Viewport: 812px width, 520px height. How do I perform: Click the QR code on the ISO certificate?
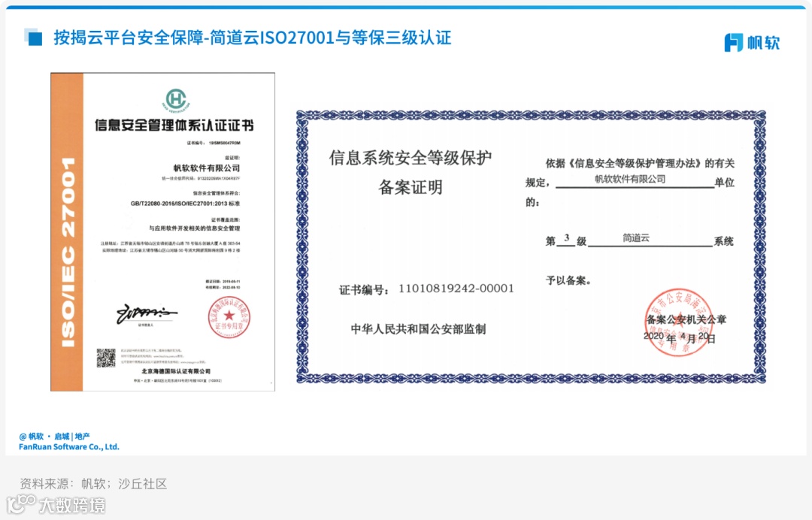point(106,358)
